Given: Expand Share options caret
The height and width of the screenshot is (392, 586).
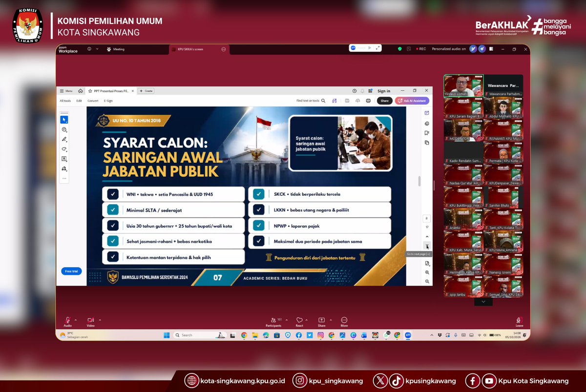Looking at the screenshot, I should point(330,320).
